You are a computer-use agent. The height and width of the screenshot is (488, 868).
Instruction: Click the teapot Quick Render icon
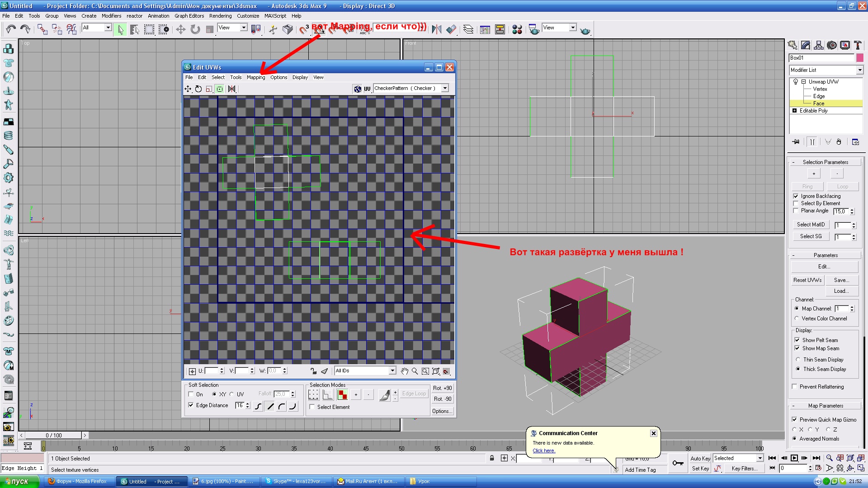point(585,30)
